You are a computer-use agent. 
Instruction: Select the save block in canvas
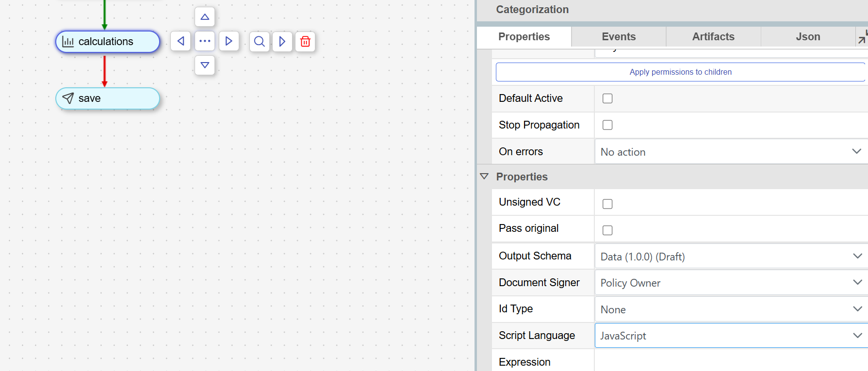click(x=107, y=98)
